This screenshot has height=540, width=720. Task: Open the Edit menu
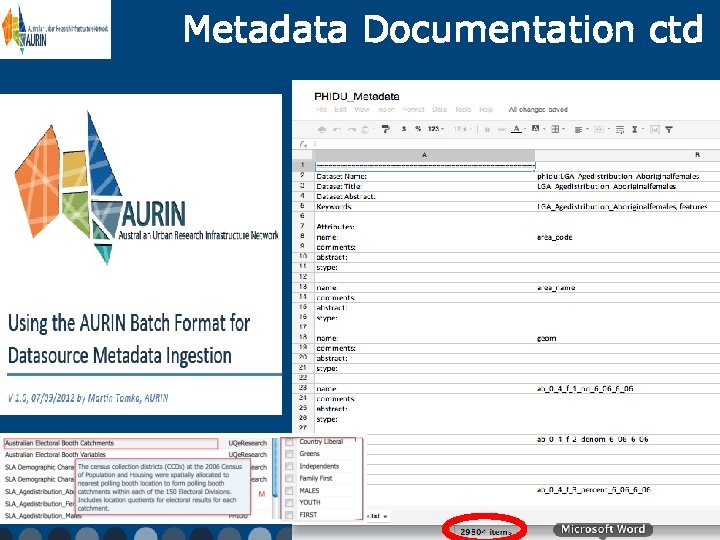click(340, 109)
